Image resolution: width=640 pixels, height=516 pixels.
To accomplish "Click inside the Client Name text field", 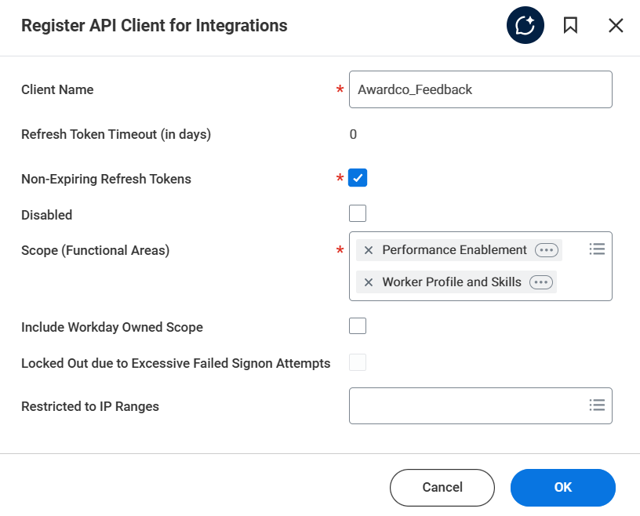I will click(x=480, y=89).
